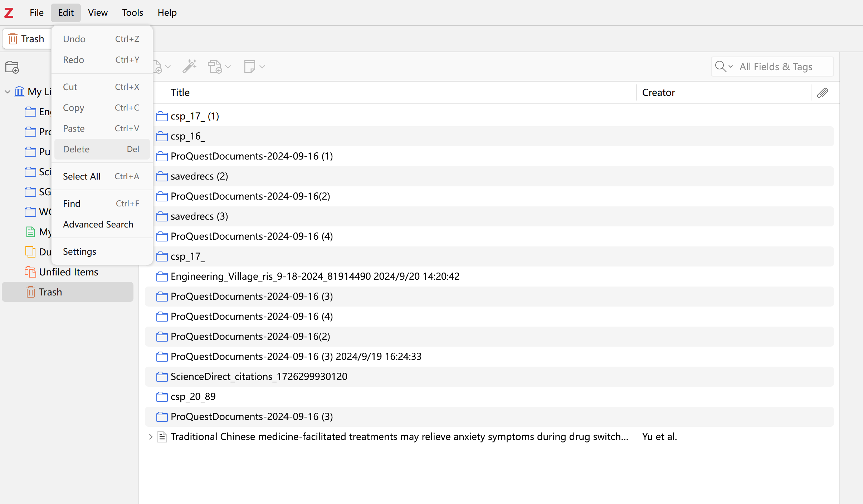
Task: Click Redo in the Edit menu
Action: 102,60
